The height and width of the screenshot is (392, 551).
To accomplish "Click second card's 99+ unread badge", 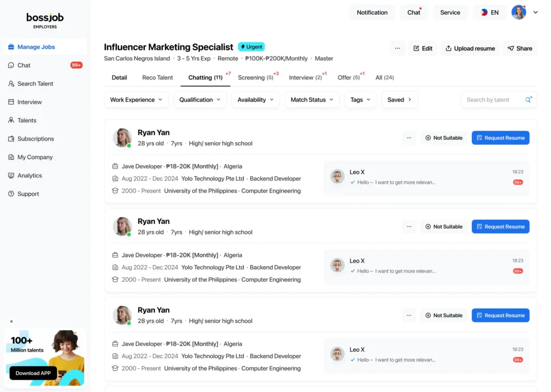I will (518, 271).
